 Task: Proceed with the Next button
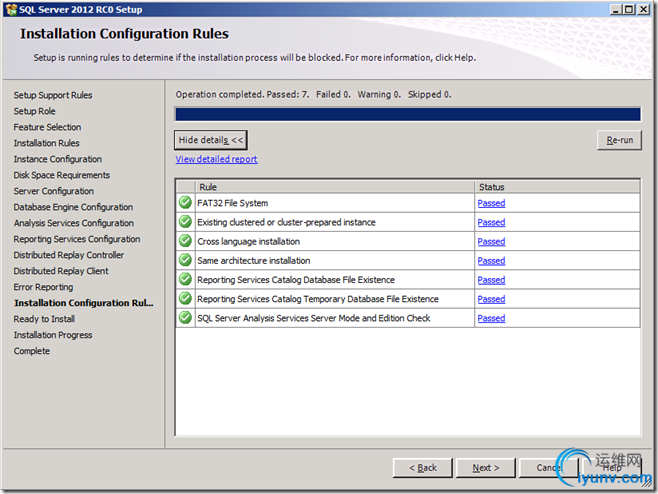(486, 468)
